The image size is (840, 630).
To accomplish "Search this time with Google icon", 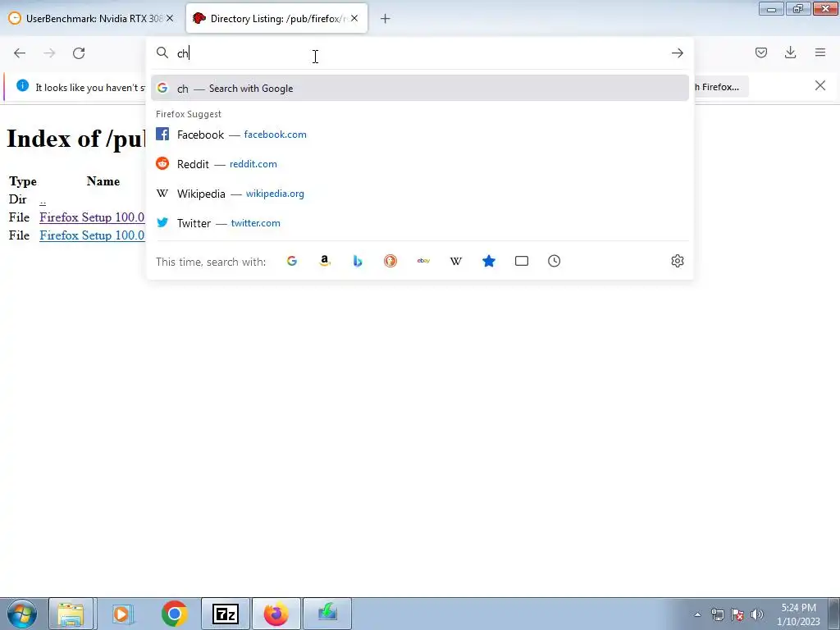I will pyautogui.click(x=292, y=261).
